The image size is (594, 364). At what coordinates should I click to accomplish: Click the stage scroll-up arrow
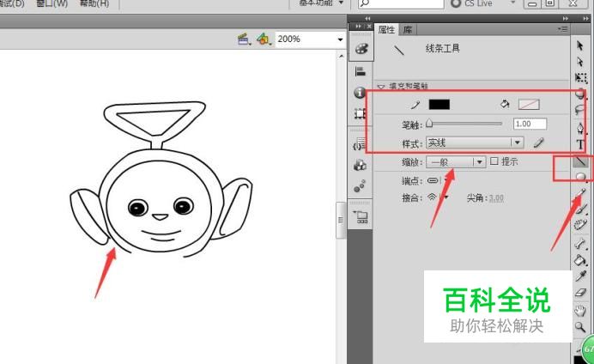(x=341, y=56)
